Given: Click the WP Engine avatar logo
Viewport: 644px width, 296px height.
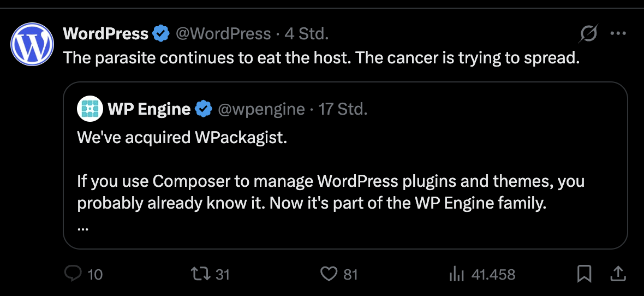Looking at the screenshot, I should tap(89, 109).
